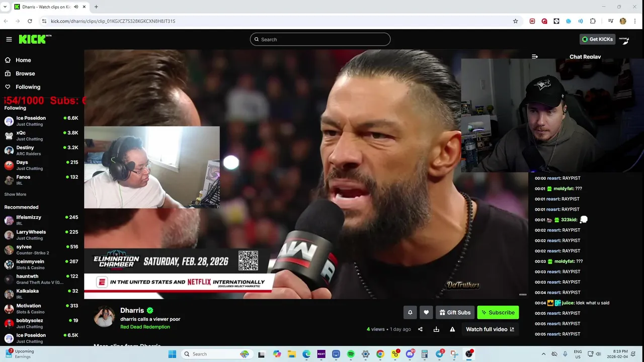Open Spotify from taskbar

(351, 354)
